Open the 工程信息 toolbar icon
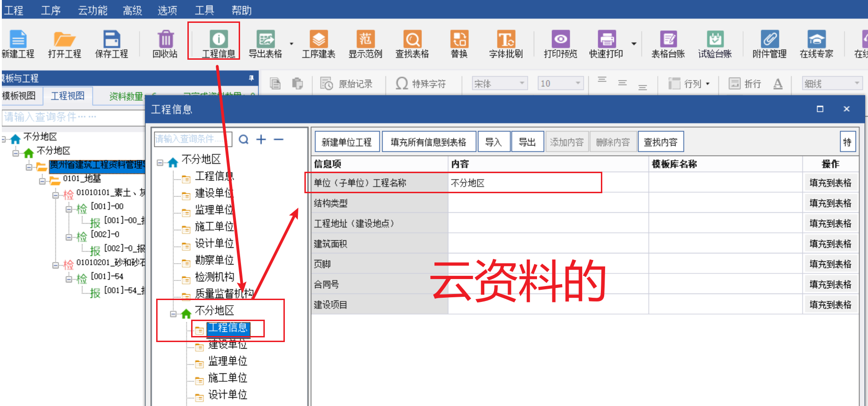The width and height of the screenshot is (868, 406). click(x=218, y=40)
